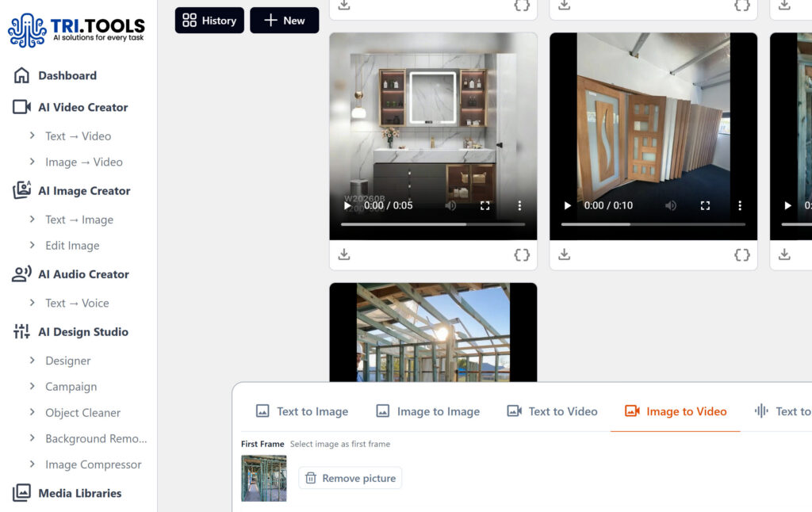812x512 pixels.
Task: Download the bathroom vanity video
Action: point(344,254)
